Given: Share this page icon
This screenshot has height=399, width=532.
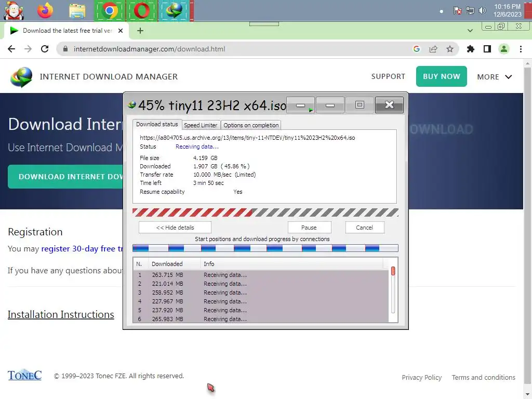Looking at the screenshot, I should 433,49.
